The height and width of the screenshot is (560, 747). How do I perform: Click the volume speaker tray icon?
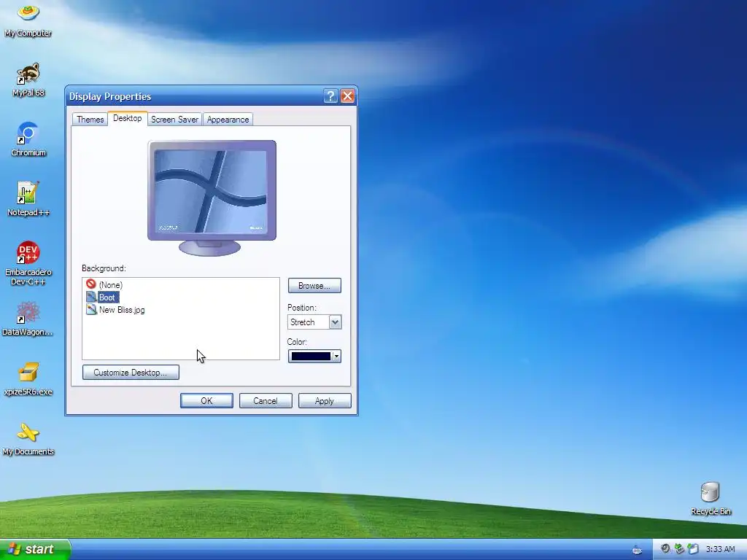[x=665, y=548]
